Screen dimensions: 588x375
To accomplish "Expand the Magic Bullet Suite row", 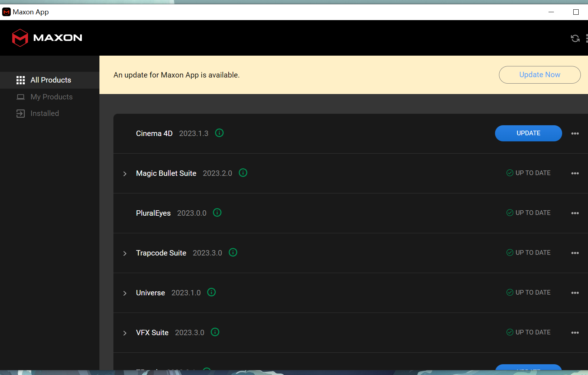I will pos(125,174).
